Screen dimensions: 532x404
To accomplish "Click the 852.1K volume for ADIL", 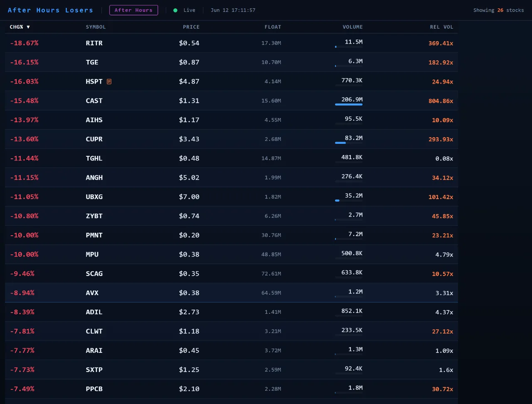I will [x=352, y=311].
